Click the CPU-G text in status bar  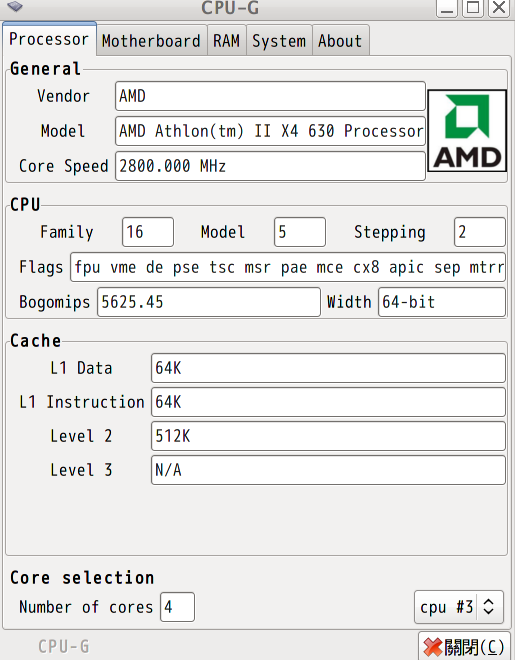point(64,647)
